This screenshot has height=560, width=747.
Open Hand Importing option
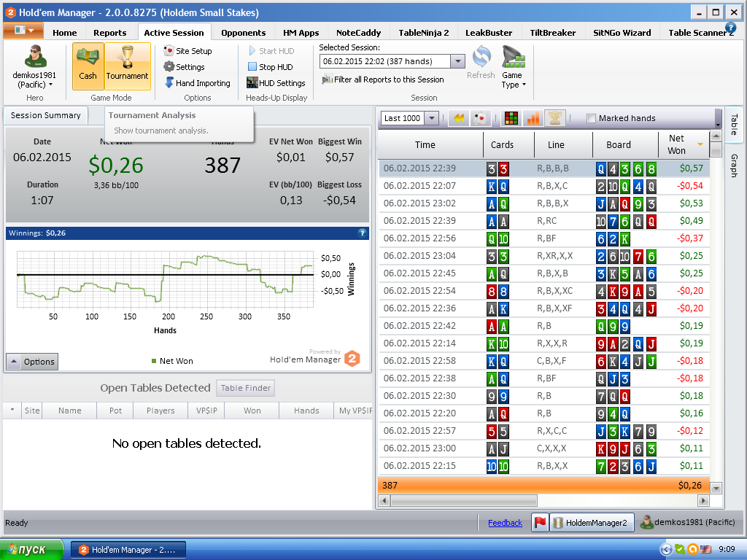[x=197, y=83]
